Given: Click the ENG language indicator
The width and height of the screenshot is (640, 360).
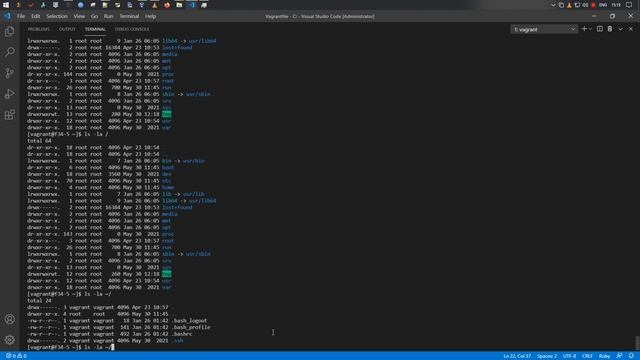Looking at the screenshot, I should [603, 5].
